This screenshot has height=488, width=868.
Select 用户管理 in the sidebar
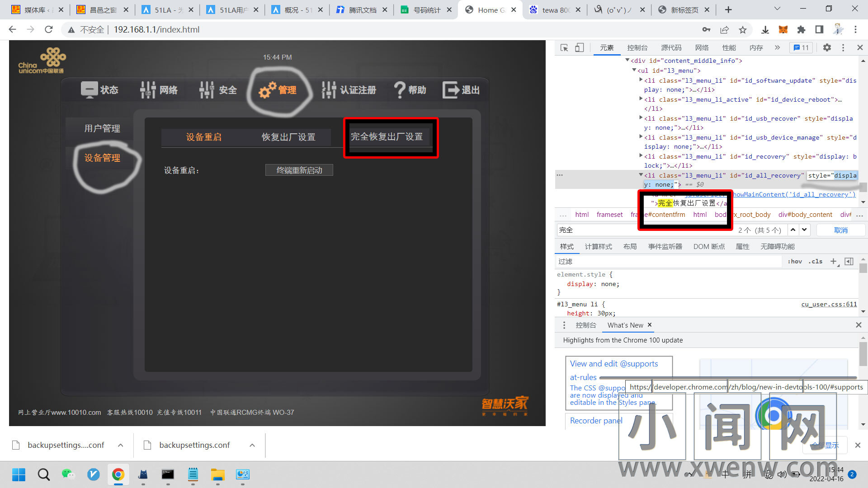click(102, 128)
